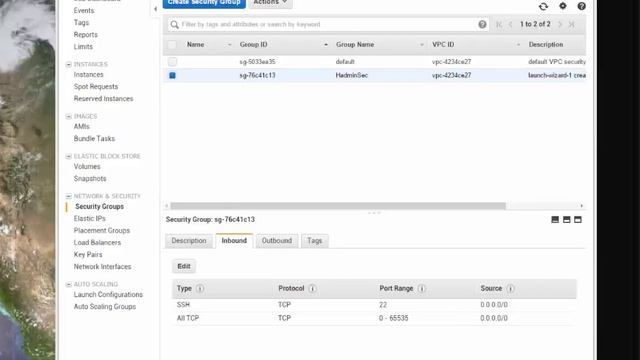Uncheck the HadminSec security group row

172,76
